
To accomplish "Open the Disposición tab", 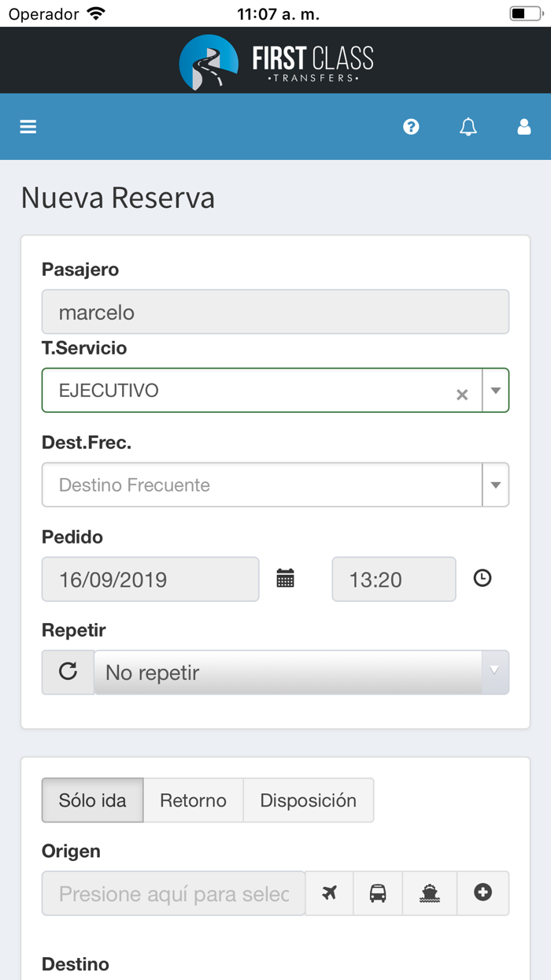I will 309,800.
